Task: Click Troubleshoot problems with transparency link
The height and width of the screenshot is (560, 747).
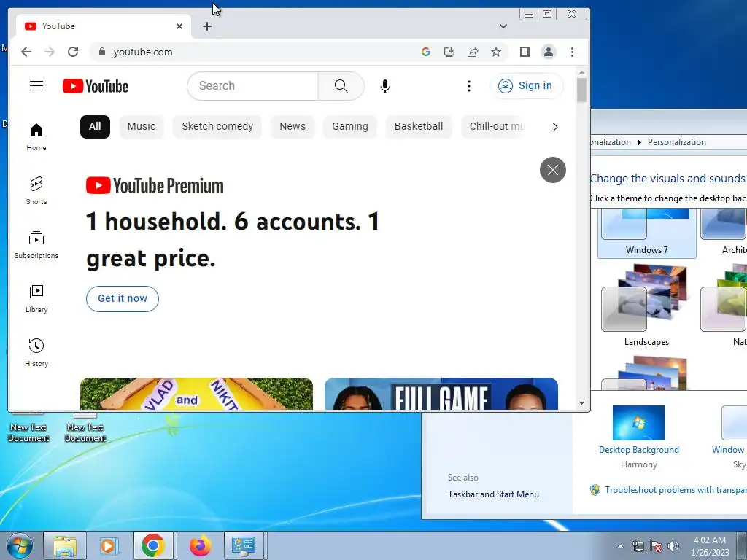Action: pos(676,490)
